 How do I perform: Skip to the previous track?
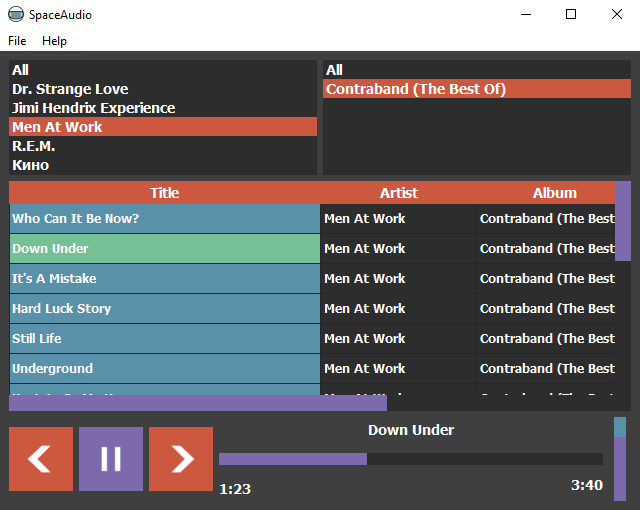(x=41, y=459)
